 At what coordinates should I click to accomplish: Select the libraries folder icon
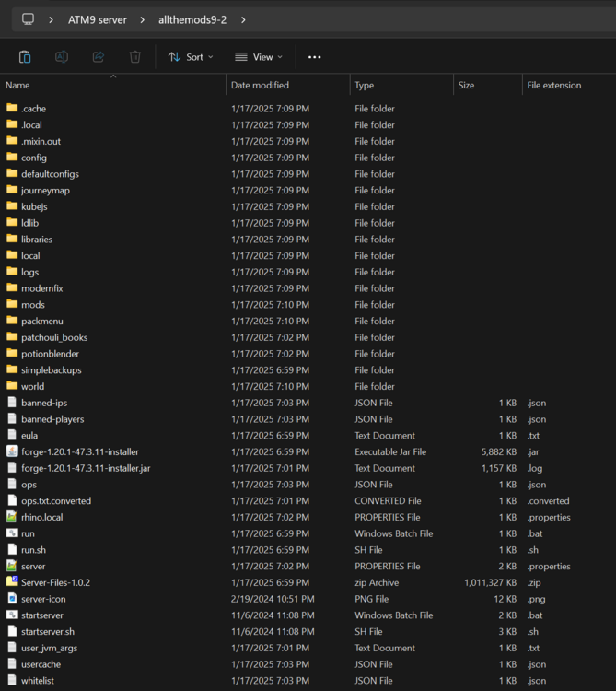click(12, 239)
